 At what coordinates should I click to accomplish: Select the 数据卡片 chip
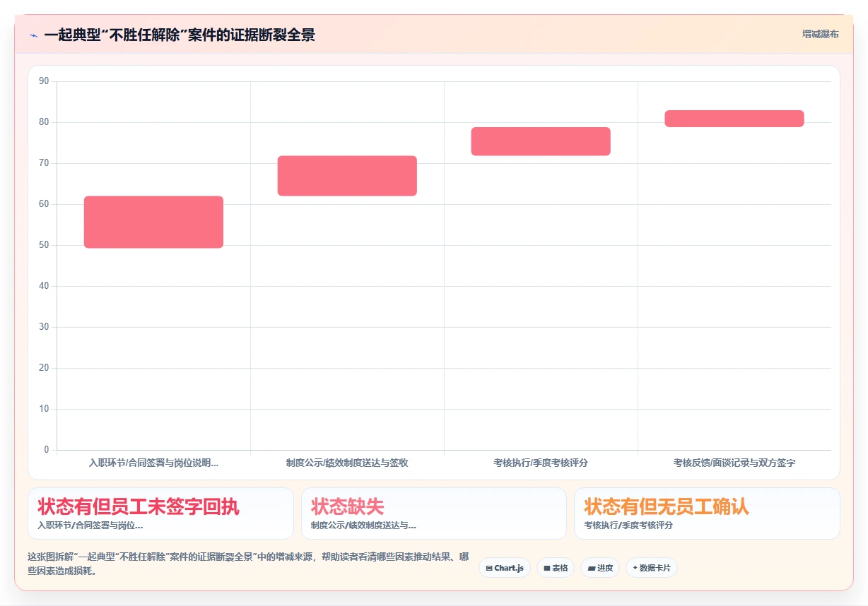click(x=652, y=568)
